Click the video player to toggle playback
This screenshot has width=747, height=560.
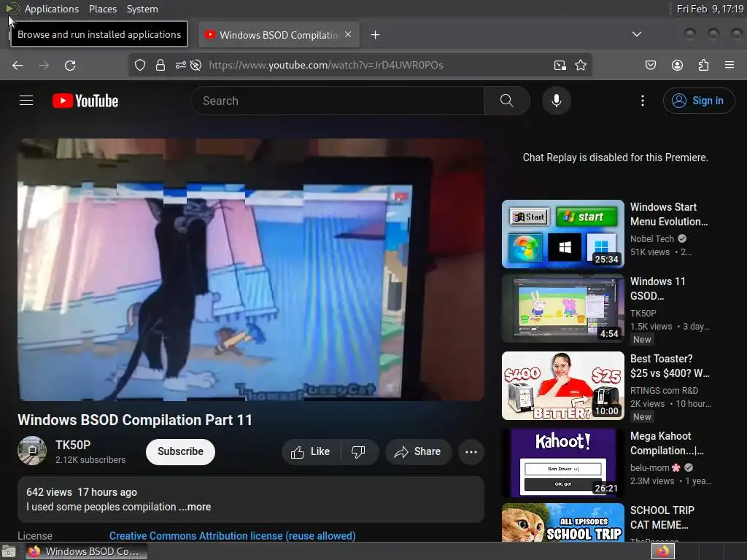(x=251, y=270)
